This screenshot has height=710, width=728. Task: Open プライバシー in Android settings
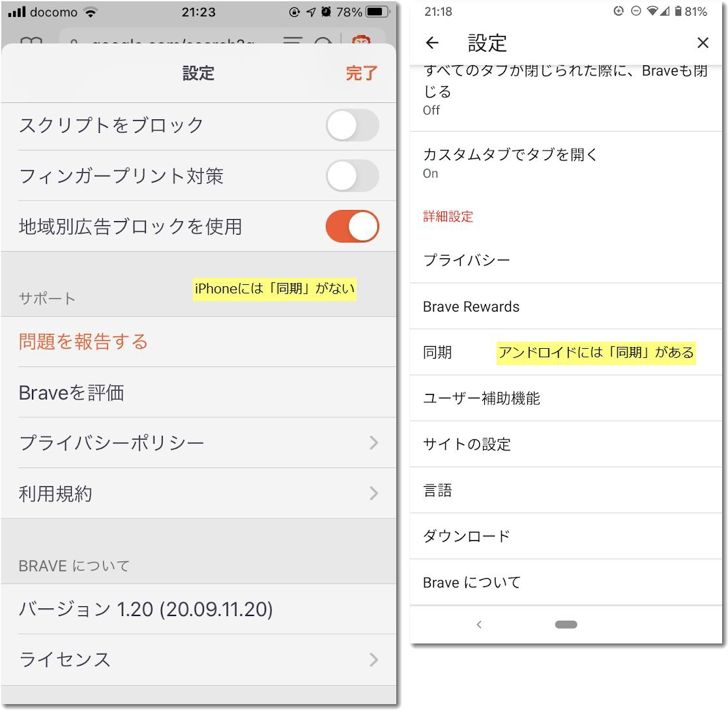(x=566, y=260)
